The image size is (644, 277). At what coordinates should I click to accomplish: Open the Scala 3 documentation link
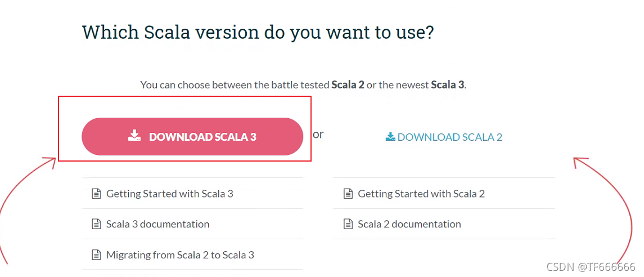coord(157,224)
